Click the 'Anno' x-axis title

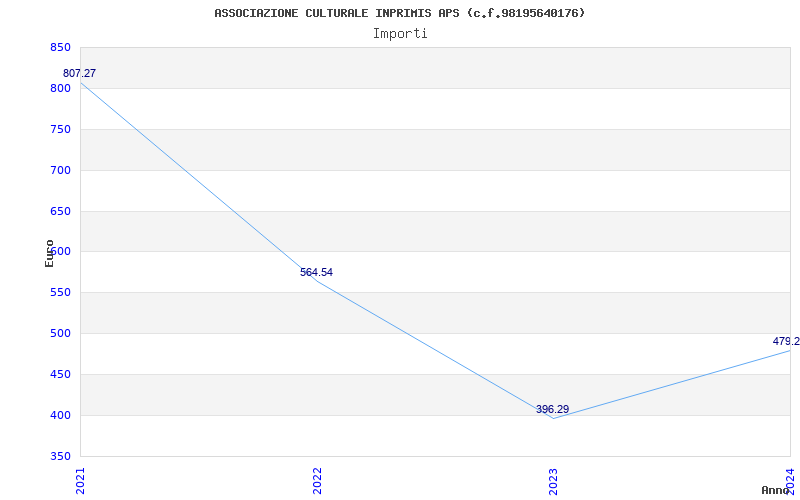click(776, 490)
